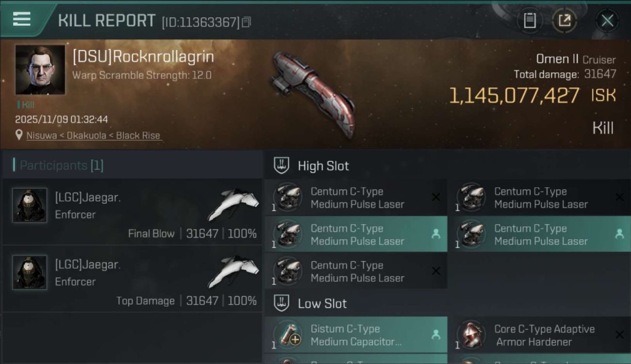Select Gistum C-Type Medium Capacitor module
This screenshot has height=364, width=631.
coord(356,335)
